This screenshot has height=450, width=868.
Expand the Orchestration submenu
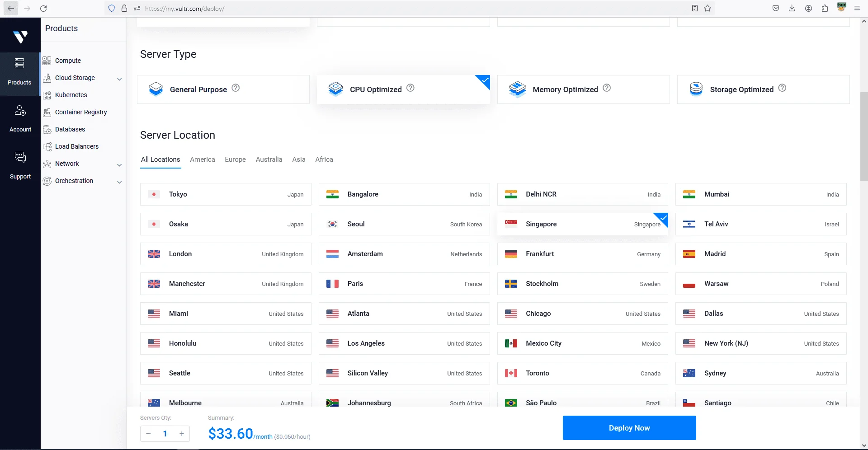(119, 182)
